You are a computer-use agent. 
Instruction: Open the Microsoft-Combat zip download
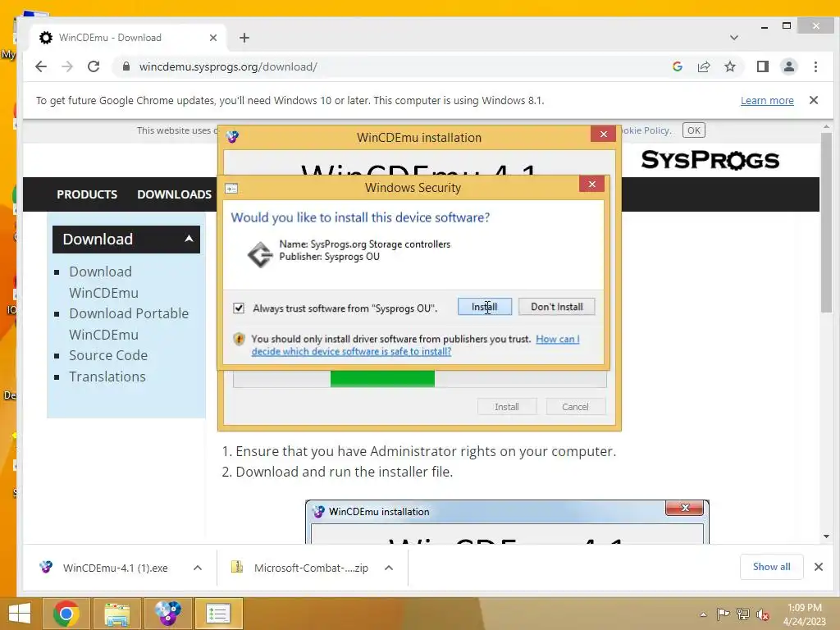(x=300, y=568)
